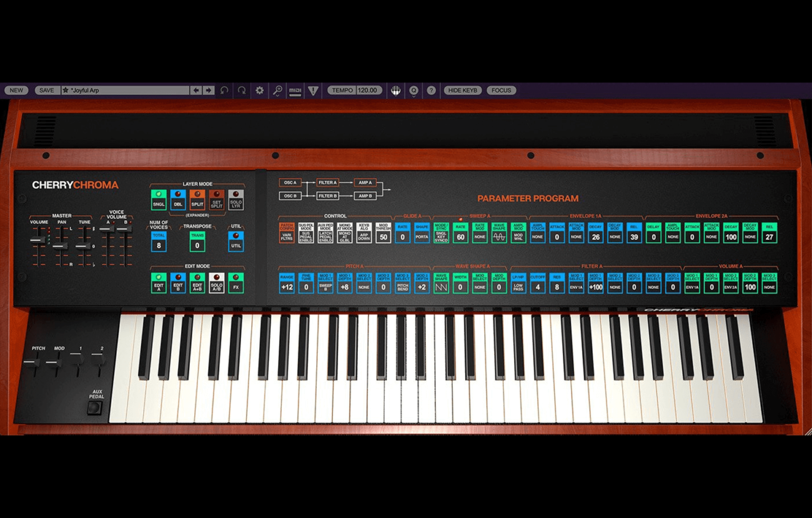
Task: Click the FOCUS button
Action: click(x=502, y=90)
